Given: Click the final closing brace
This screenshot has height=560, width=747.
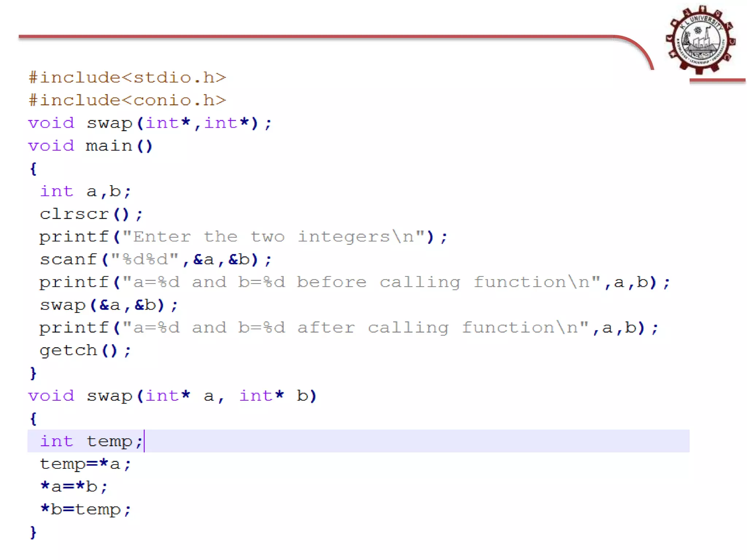Looking at the screenshot, I should click(33, 532).
